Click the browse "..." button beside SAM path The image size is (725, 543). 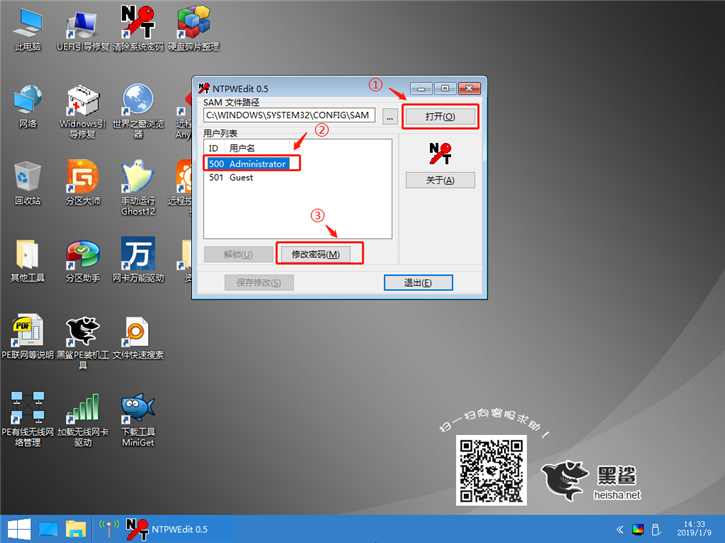pos(389,116)
